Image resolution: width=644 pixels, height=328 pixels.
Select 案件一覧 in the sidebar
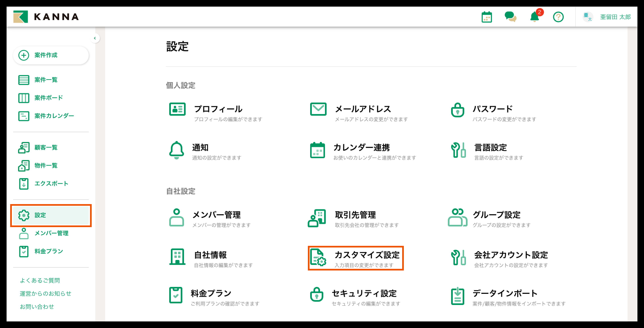coord(46,80)
